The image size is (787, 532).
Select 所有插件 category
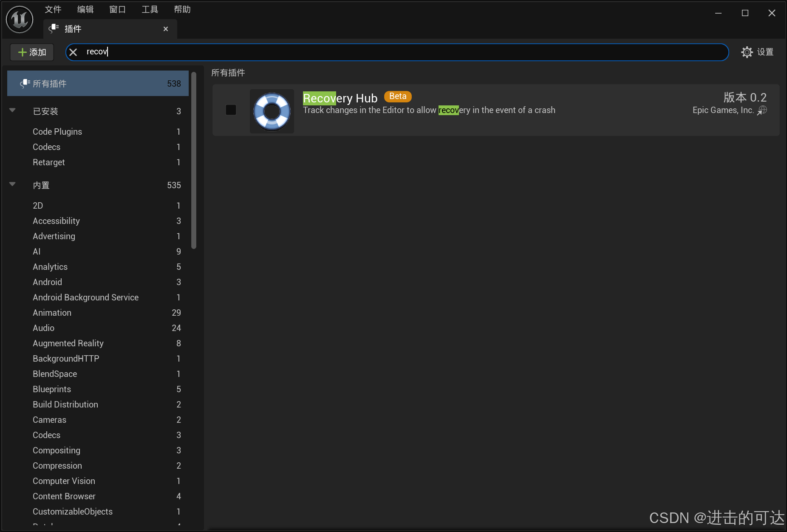tap(98, 84)
